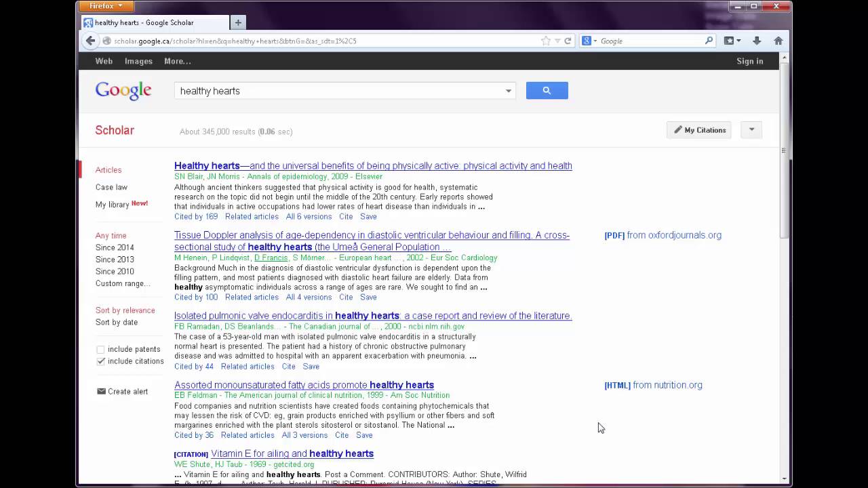Click the Google logo
The width and height of the screenshot is (868, 488).
[x=123, y=91]
